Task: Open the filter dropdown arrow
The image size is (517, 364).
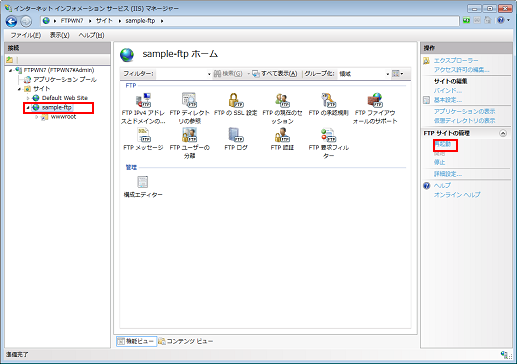Action: click(x=209, y=74)
